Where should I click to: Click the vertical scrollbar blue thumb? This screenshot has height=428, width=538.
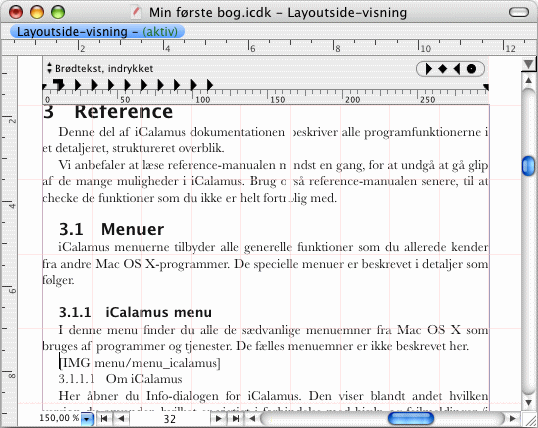coord(528,166)
